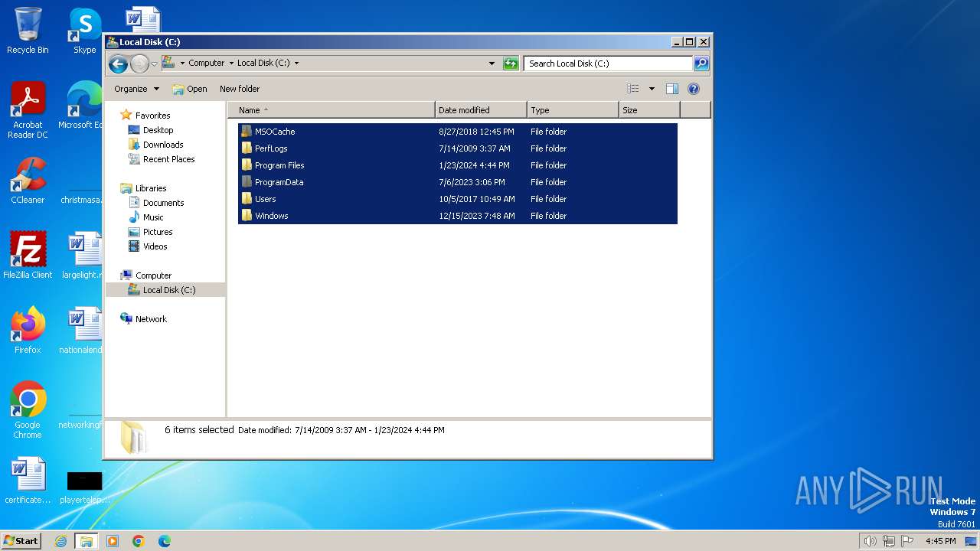Image resolution: width=980 pixels, height=551 pixels.
Task: Open Favorites in navigation pane
Action: 152,116
